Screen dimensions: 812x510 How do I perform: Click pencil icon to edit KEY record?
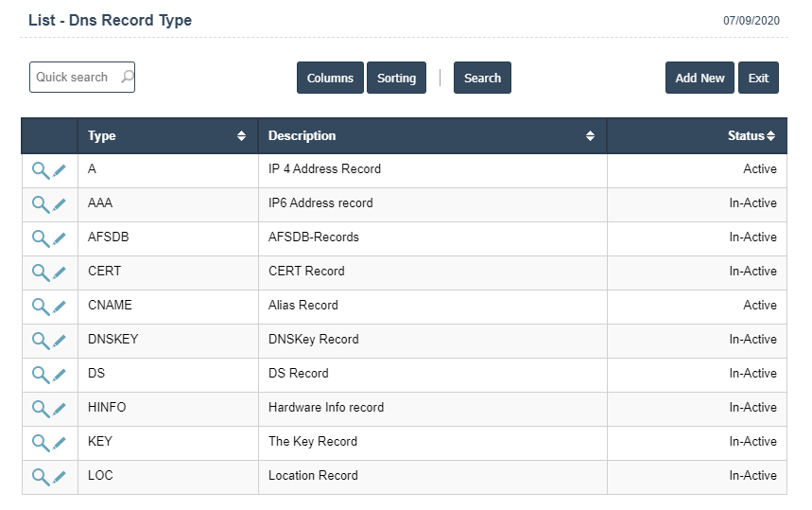tap(60, 443)
